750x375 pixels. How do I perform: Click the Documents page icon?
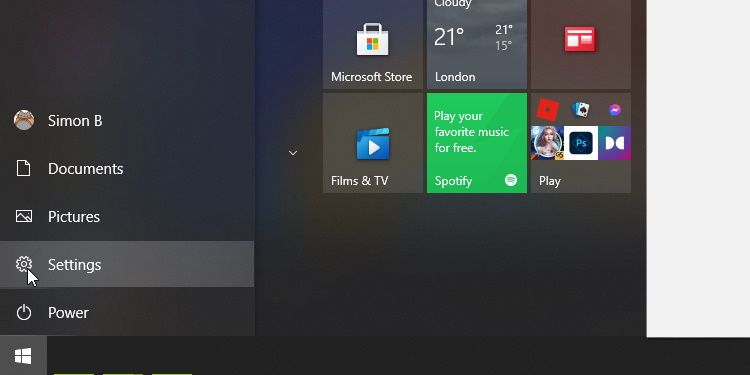[x=23, y=168]
